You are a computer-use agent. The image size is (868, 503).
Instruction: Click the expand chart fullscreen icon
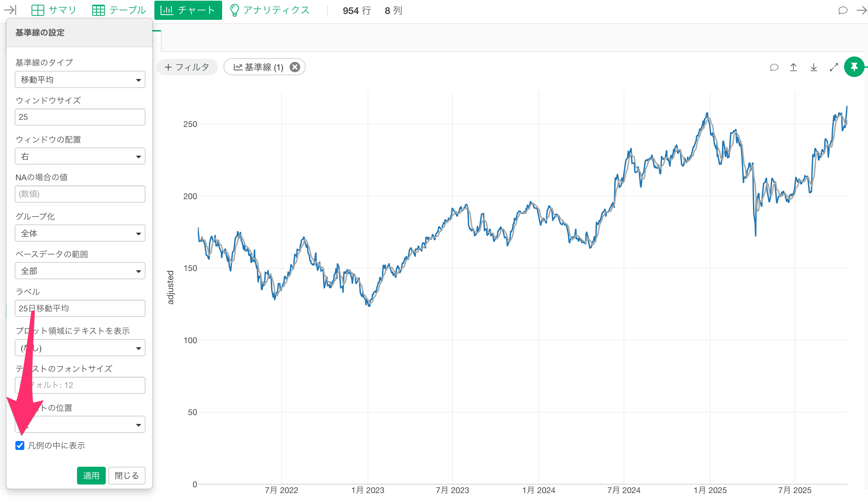tap(833, 67)
